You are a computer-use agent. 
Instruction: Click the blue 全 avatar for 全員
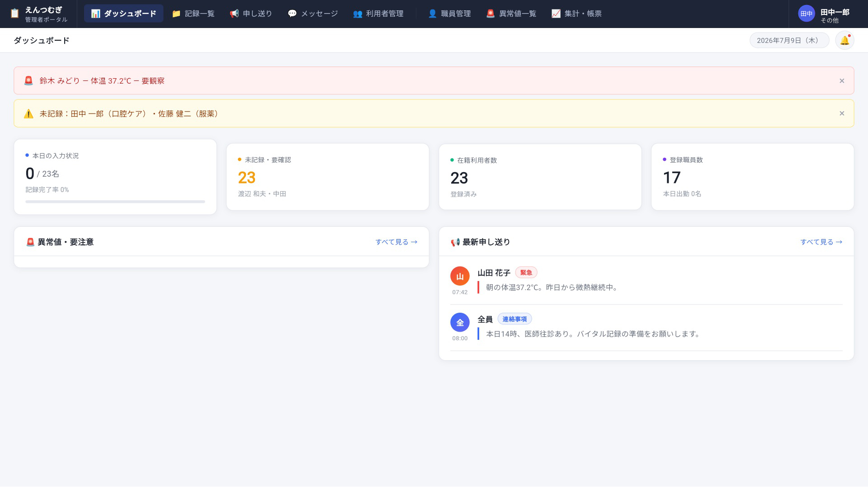click(460, 322)
